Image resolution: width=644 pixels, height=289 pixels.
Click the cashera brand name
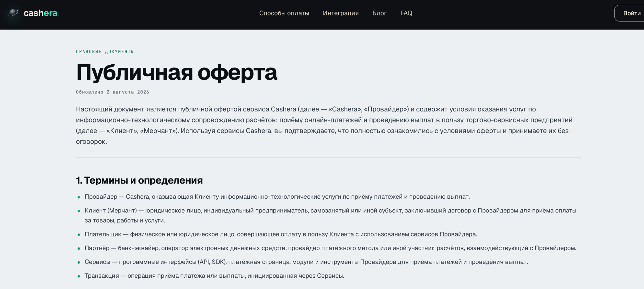(40, 13)
